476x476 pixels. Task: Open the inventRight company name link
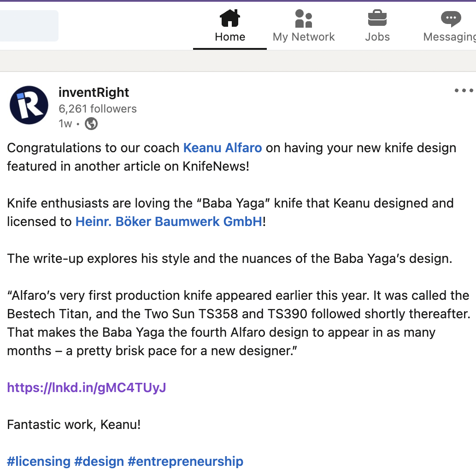94,92
